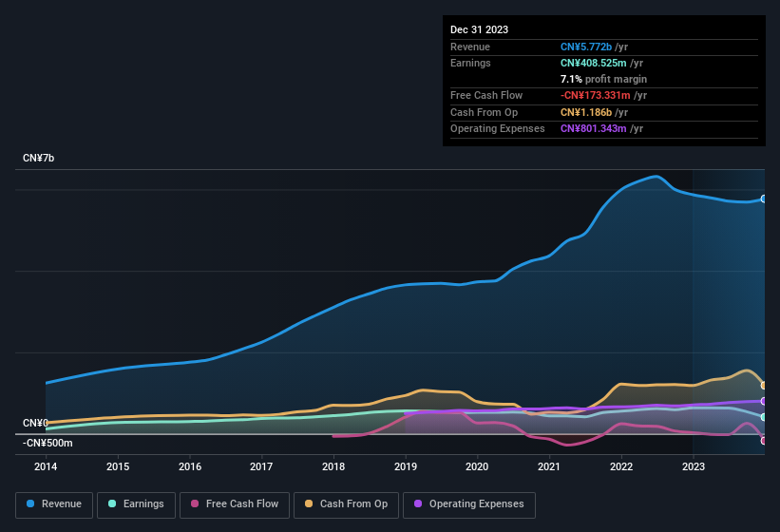Toggle the Free Cash Flow legend button
The height and width of the screenshot is (532, 780).
point(235,504)
